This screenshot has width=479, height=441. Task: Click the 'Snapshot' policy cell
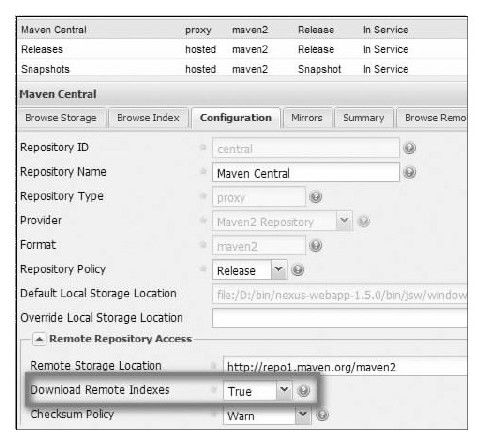[319, 69]
